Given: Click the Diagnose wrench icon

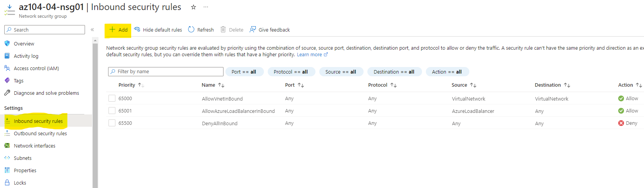Looking at the screenshot, I should [x=7, y=93].
